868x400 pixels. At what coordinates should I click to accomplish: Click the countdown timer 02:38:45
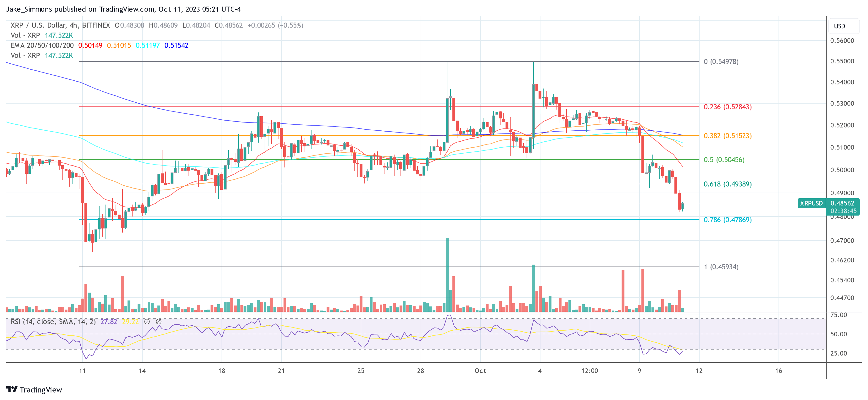tap(843, 211)
